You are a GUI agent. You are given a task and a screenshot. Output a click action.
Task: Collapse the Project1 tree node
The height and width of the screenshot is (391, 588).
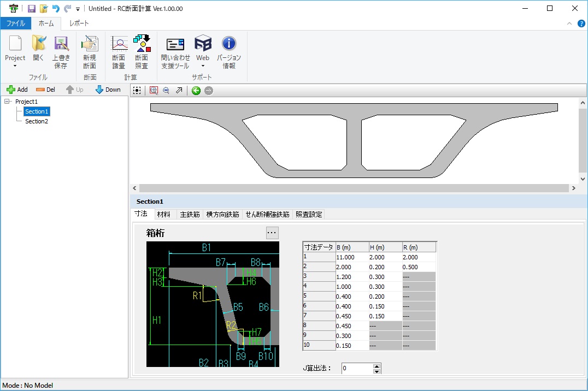[7, 102]
